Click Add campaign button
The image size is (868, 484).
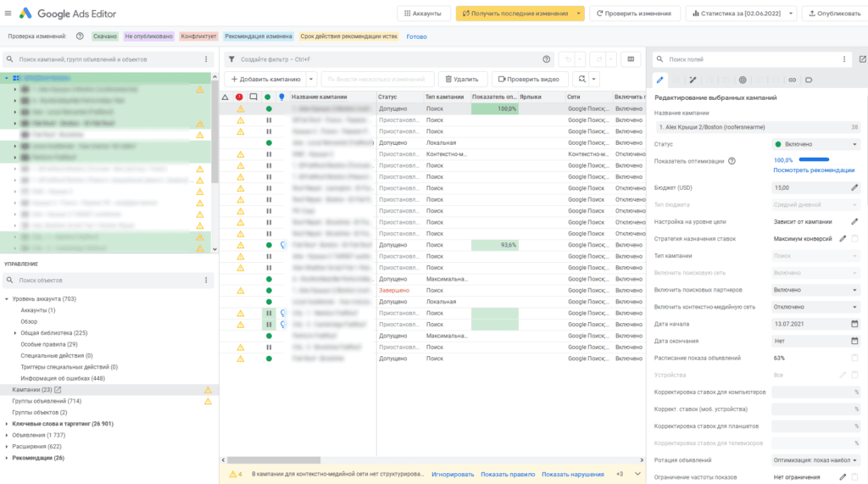[x=265, y=79]
